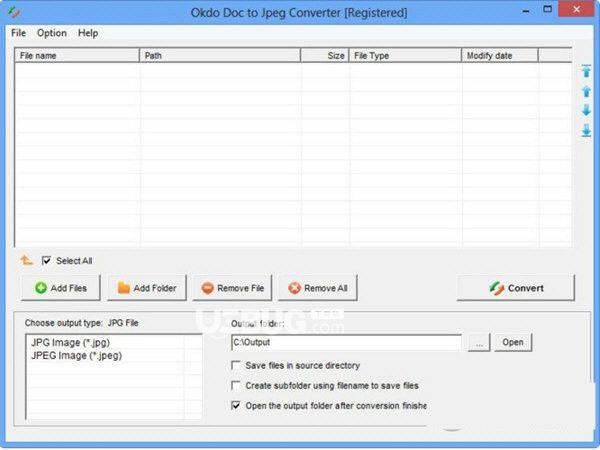The height and width of the screenshot is (450, 600).
Task: Click the Remove All button
Action: [318, 288]
